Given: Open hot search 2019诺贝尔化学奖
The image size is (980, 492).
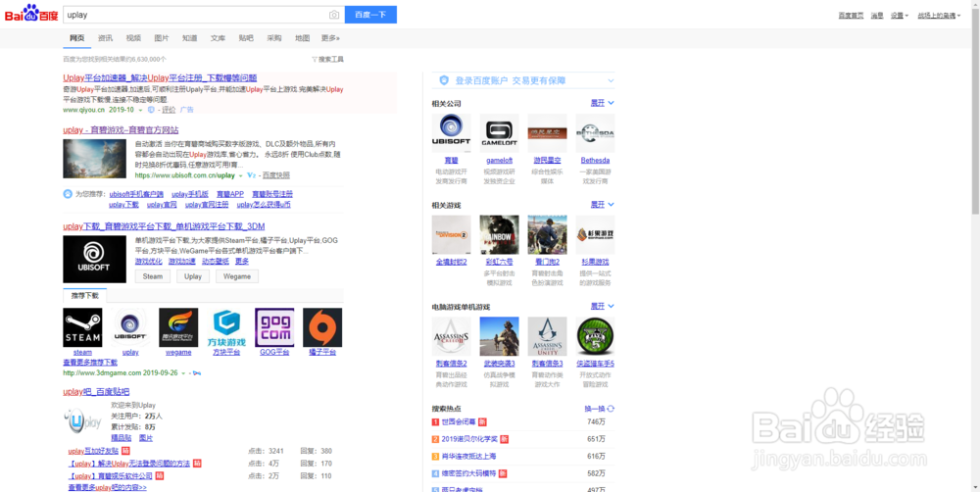Looking at the screenshot, I should point(469,439).
